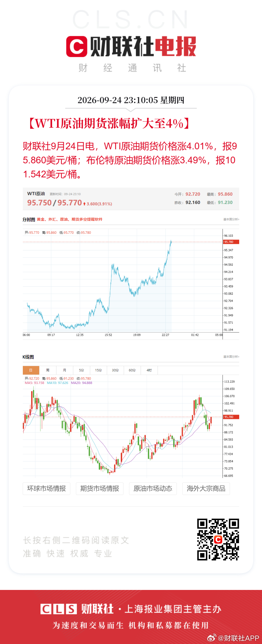Click the WTI原油 quote title
This screenshot has width=262, height=644.
tap(36, 194)
